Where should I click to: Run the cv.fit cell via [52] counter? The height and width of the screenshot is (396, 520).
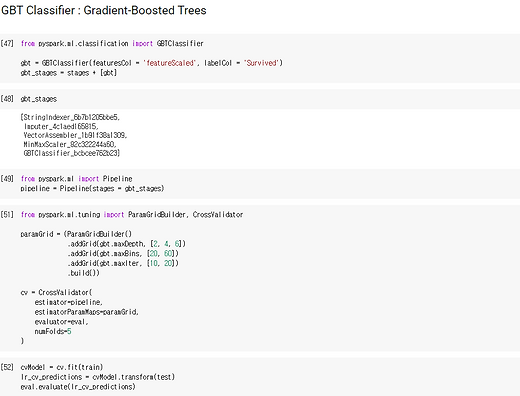(7, 367)
